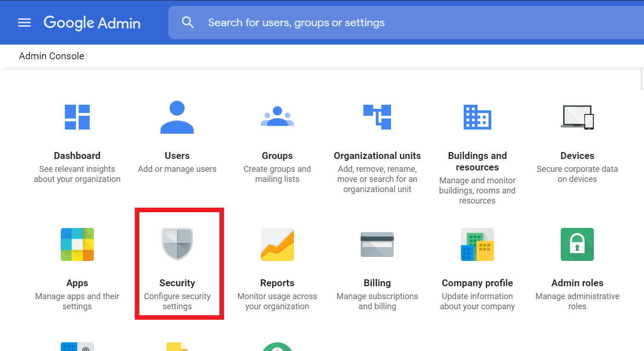Open the Apps management icon
This screenshot has width=644, height=351.
point(77,244)
